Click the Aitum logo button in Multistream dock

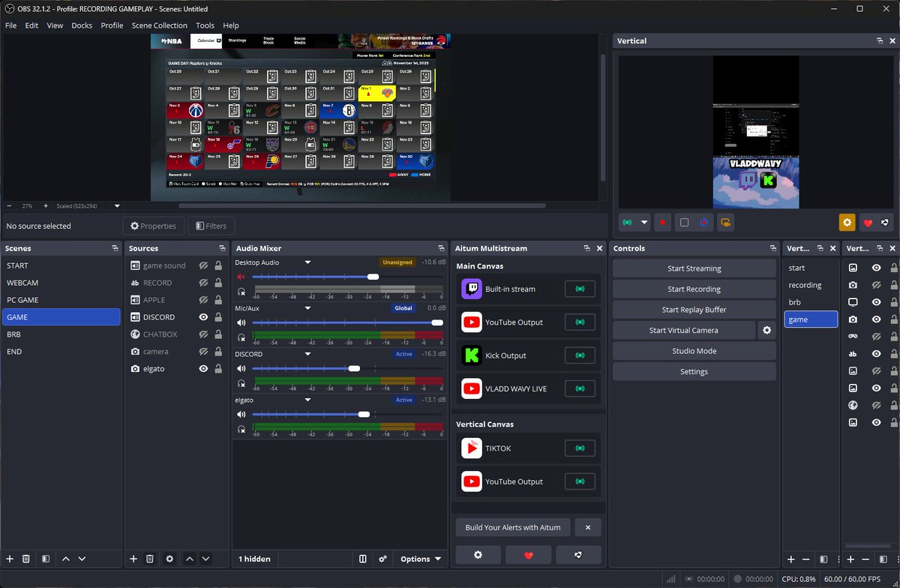(x=579, y=554)
